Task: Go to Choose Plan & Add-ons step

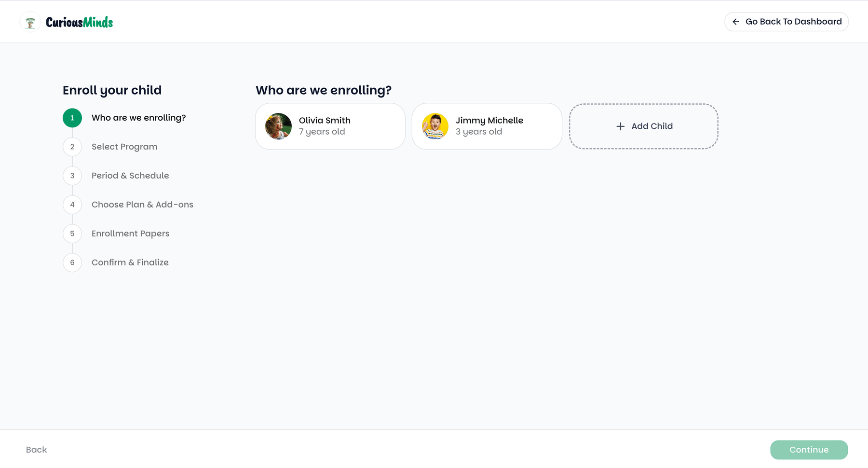Action: [142, 205]
